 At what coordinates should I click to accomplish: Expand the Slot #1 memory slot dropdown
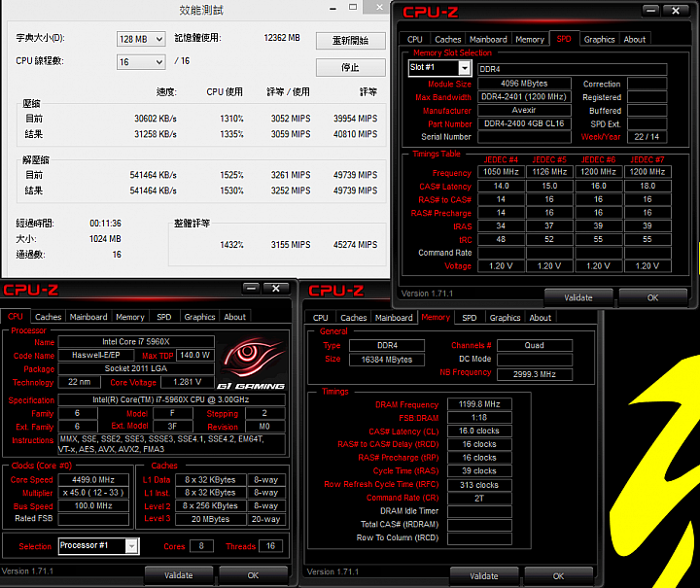pyautogui.click(x=465, y=68)
